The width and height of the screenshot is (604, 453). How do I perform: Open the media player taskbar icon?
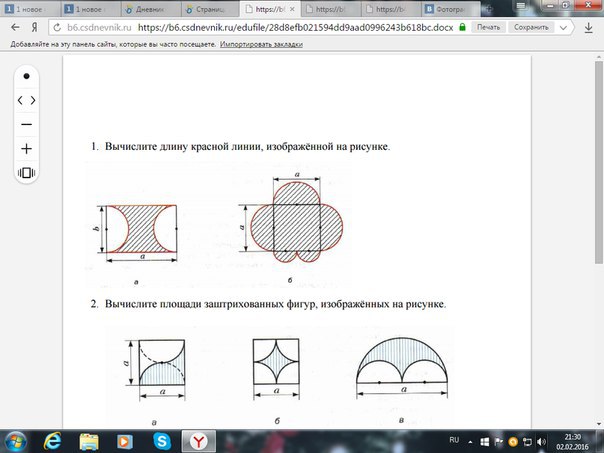click(x=125, y=441)
